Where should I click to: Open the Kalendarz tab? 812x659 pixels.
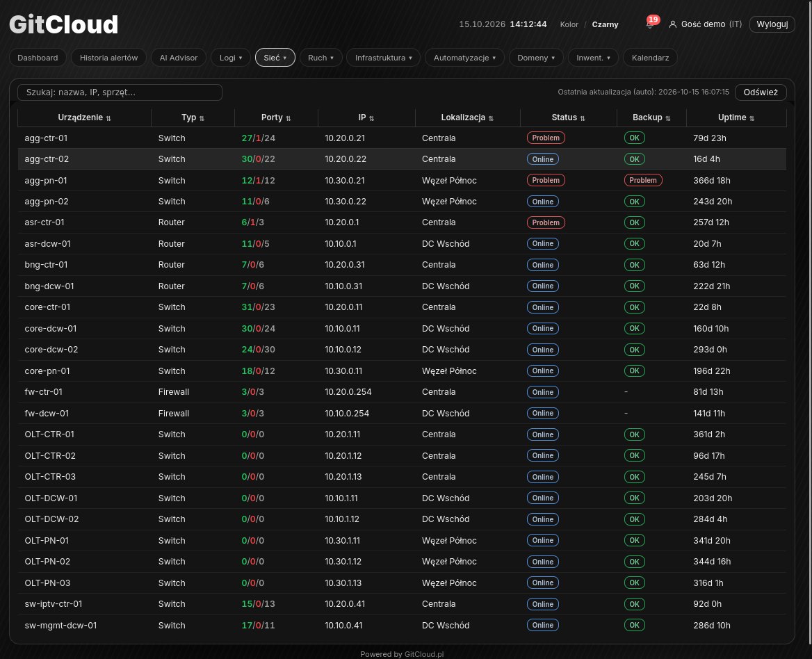point(651,58)
